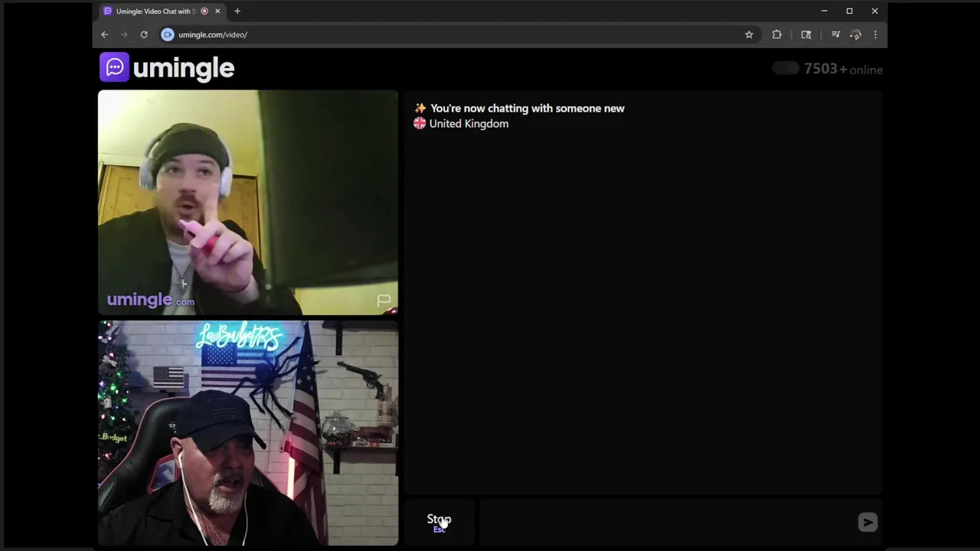Close the Umingle tab
980x551 pixels.
(x=217, y=11)
